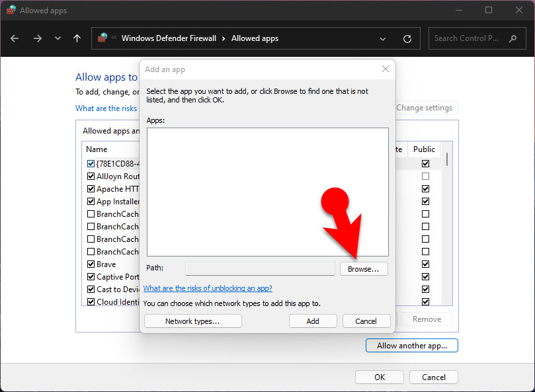This screenshot has width=535, height=392.
Task: Click the search magnifier icon
Action: (513, 38)
